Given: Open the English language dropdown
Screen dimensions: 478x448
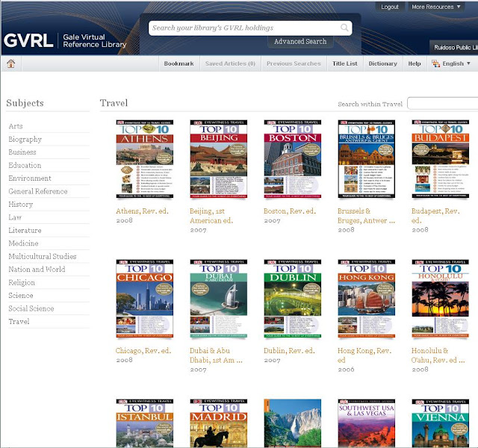Looking at the screenshot, I should (451, 63).
